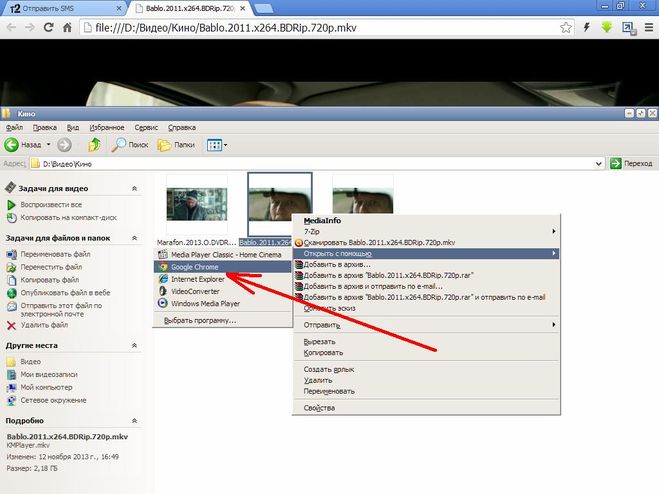
Task: Click the lightning bolt extension icon
Action: pos(587,28)
